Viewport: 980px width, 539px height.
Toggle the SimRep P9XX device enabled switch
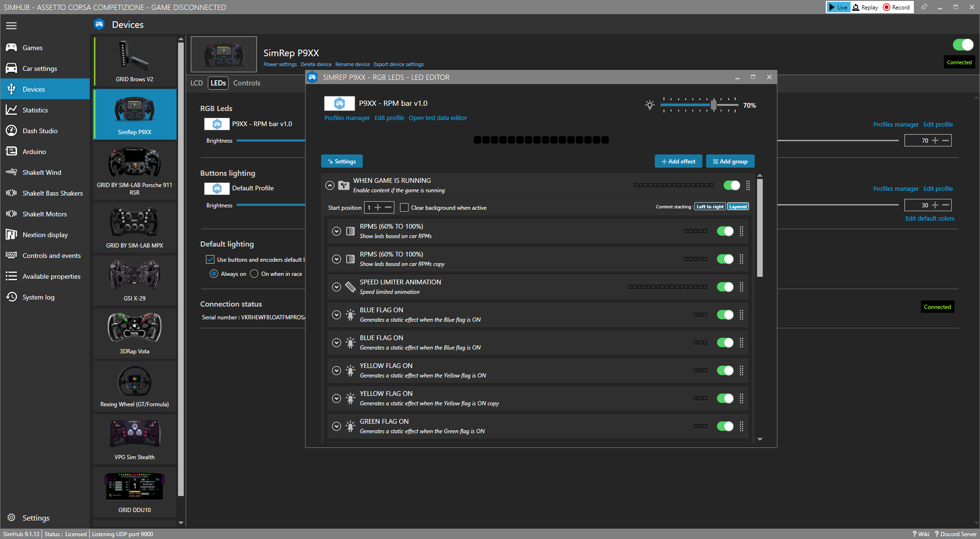point(963,45)
